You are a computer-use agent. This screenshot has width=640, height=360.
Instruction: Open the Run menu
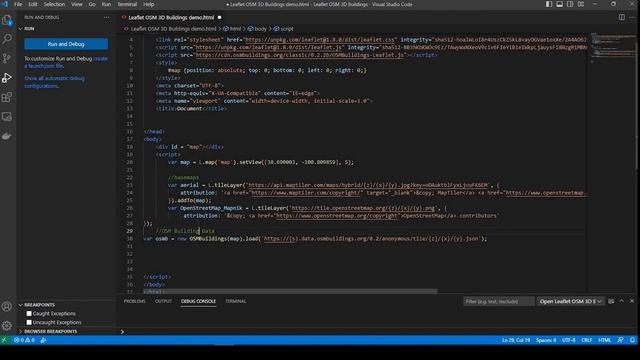tap(106, 4)
